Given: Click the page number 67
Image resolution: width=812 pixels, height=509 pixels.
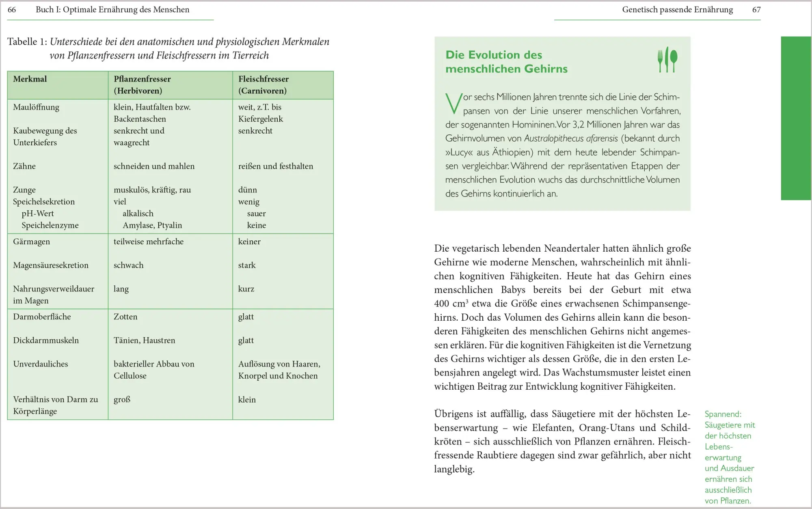Looking at the screenshot, I should (x=756, y=10).
